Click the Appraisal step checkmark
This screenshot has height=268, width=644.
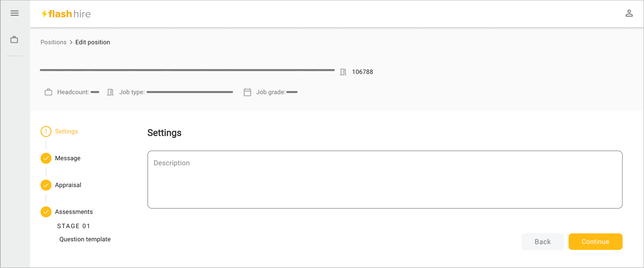46,185
